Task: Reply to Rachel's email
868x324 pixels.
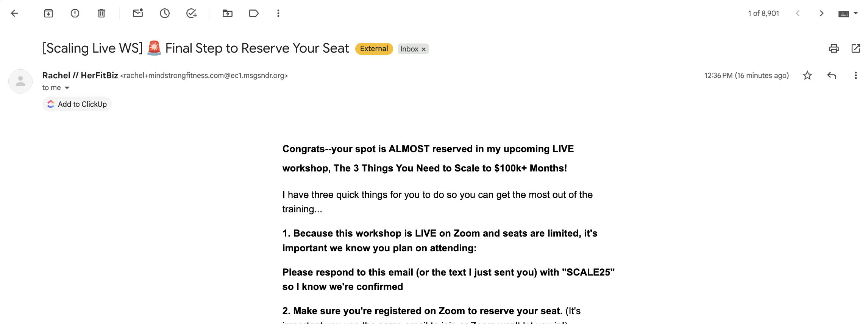Action: coord(832,76)
